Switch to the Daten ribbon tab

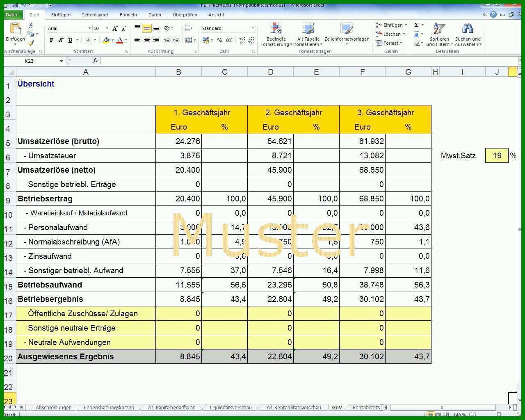click(155, 15)
